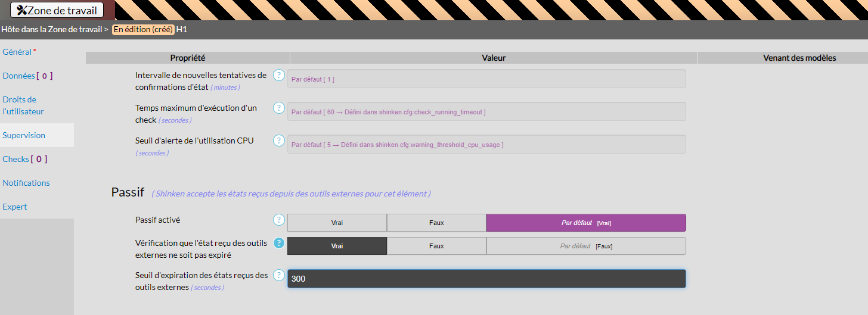Click help icon for Temps maximum d'exécution

tap(278, 108)
